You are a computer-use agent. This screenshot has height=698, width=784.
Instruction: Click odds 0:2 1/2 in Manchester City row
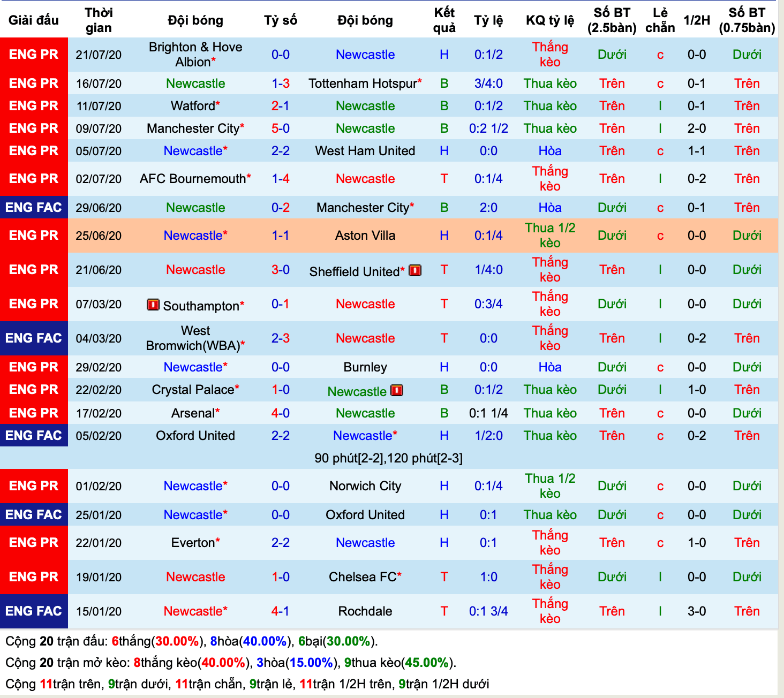pos(488,128)
